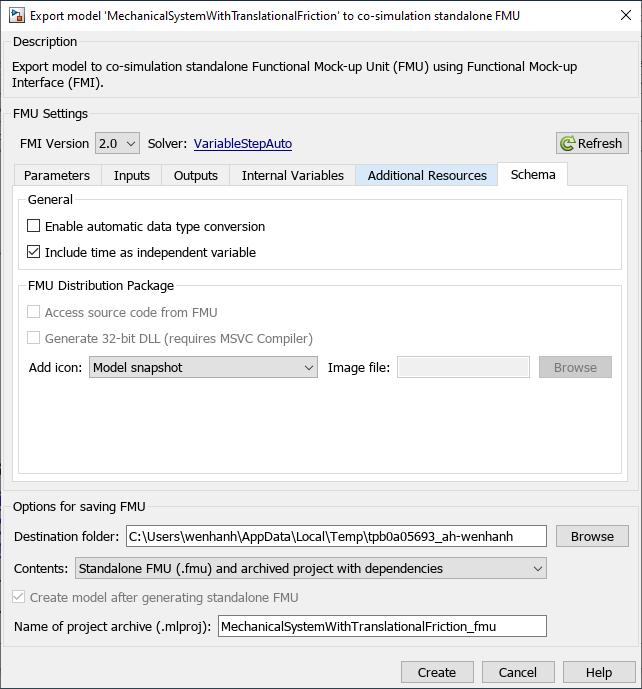The height and width of the screenshot is (689, 642).
Task: Select the Outputs tab
Action: (195, 175)
